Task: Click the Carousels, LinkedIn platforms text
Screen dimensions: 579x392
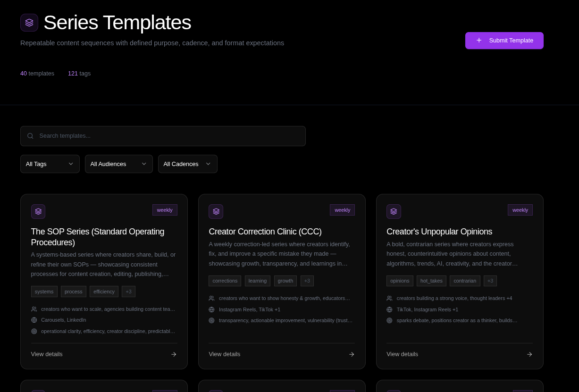Action: tap(64, 320)
